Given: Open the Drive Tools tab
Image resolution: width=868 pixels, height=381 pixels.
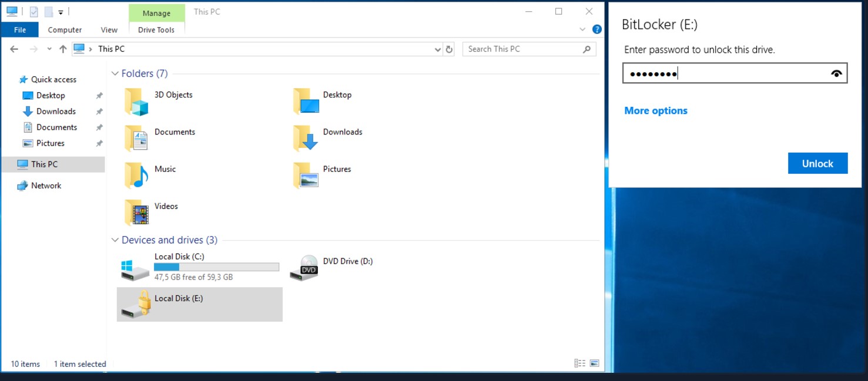Looking at the screenshot, I should 156,30.
